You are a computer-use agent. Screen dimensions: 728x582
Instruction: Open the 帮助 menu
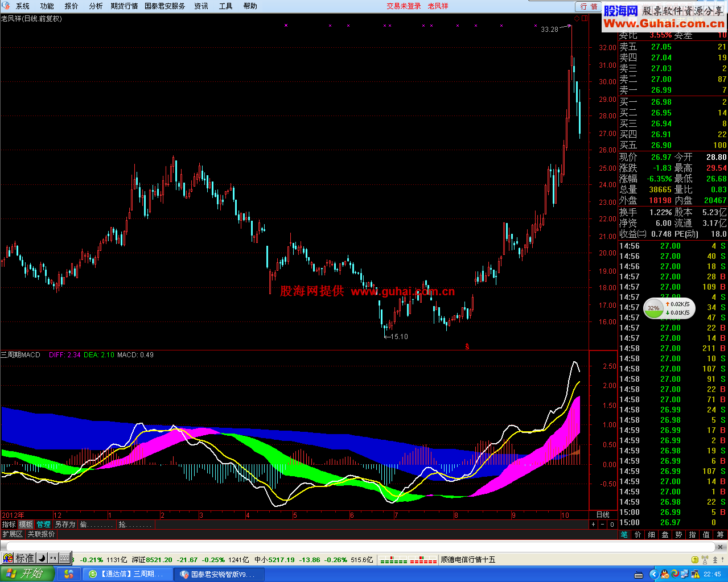250,6
